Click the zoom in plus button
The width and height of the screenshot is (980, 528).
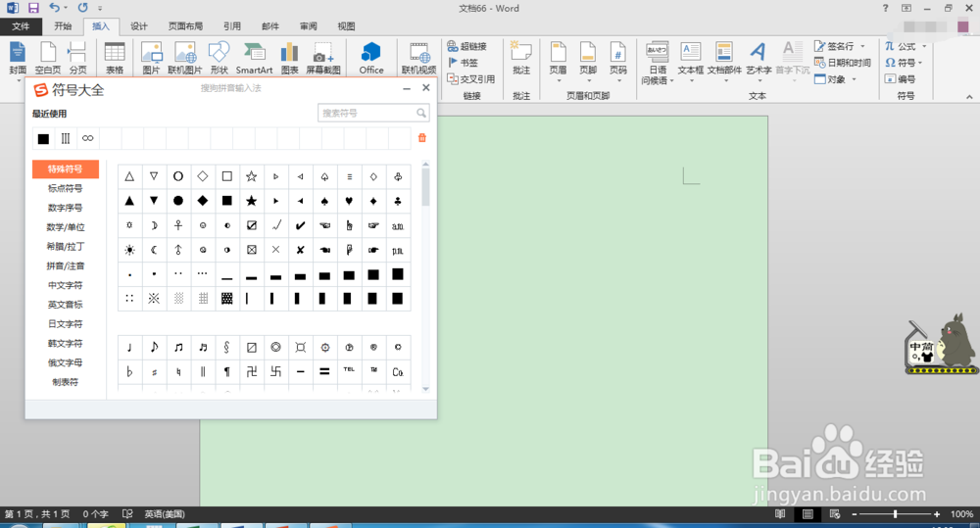(x=936, y=513)
